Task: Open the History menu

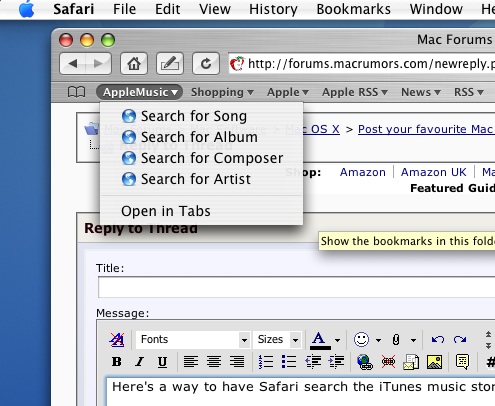Action: click(x=273, y=9)
